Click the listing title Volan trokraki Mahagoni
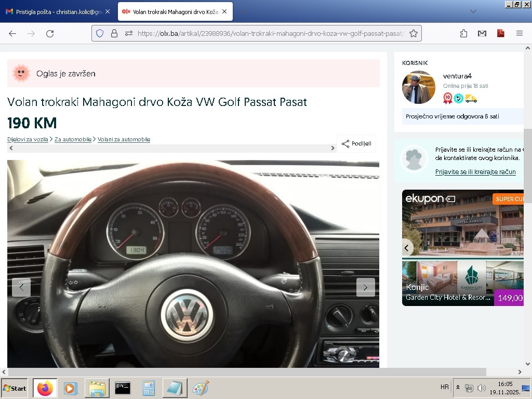 (x=157, y=102)
